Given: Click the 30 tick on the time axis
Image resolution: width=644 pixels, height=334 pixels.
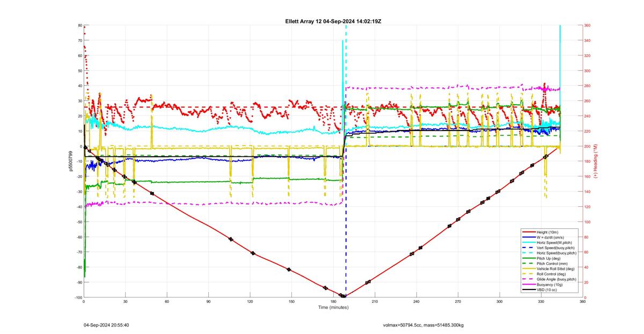Looking at the screenshot, I should point(126,302).
